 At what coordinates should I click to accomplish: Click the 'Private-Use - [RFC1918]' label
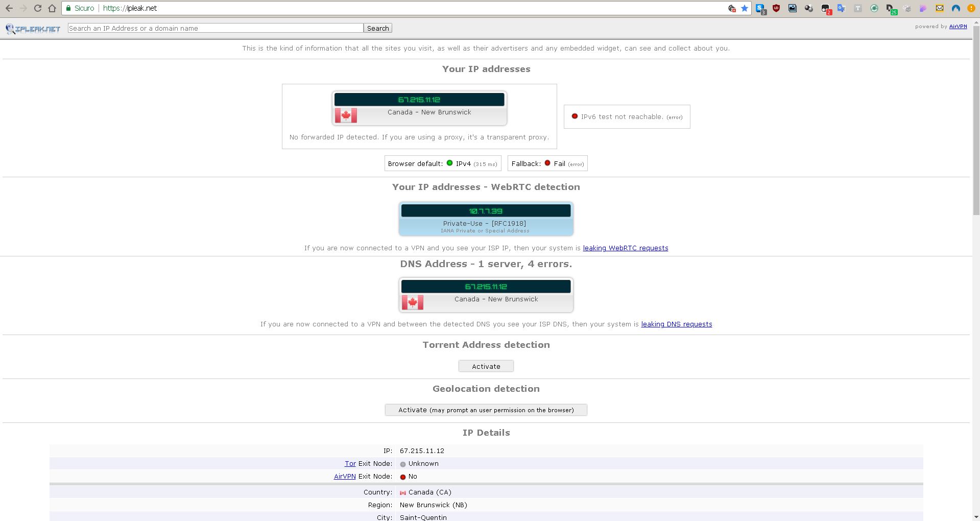485,224
